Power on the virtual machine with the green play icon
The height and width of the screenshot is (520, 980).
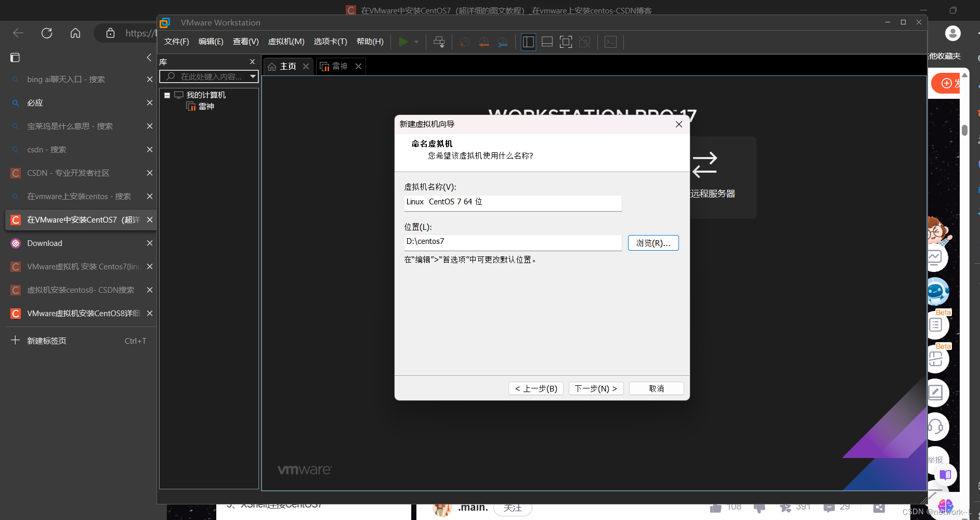pos(403,42)
